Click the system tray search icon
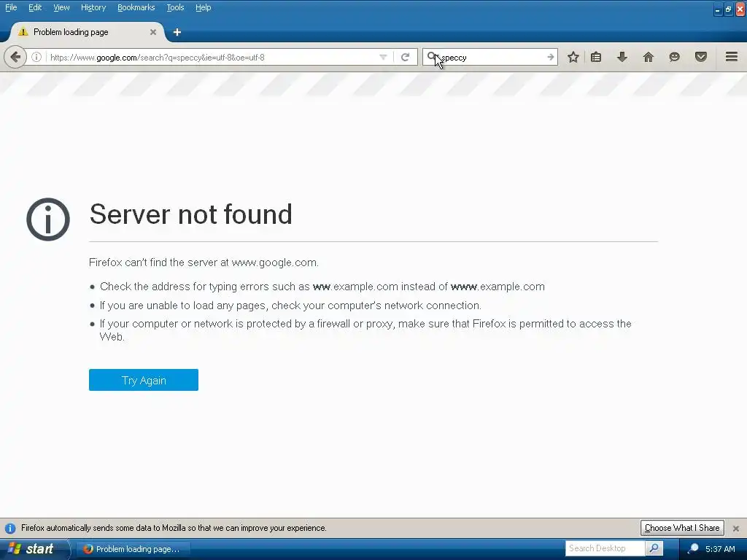 click(693, 549)
